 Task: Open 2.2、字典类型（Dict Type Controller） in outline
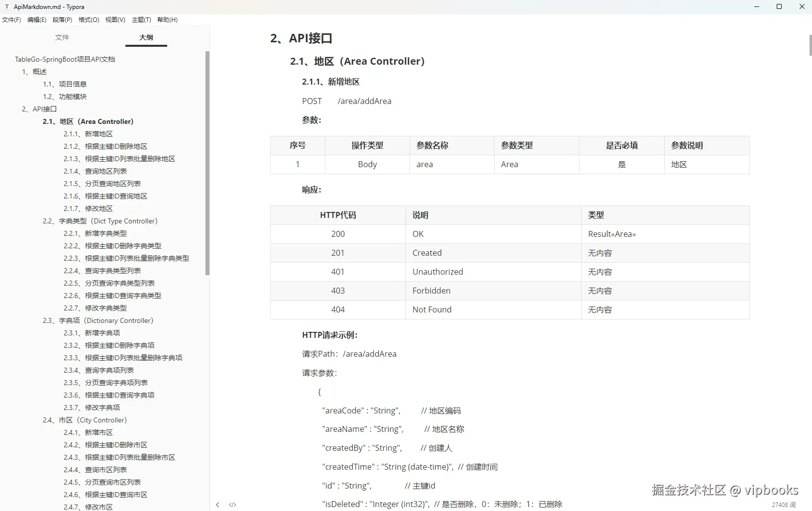point(100,221)
